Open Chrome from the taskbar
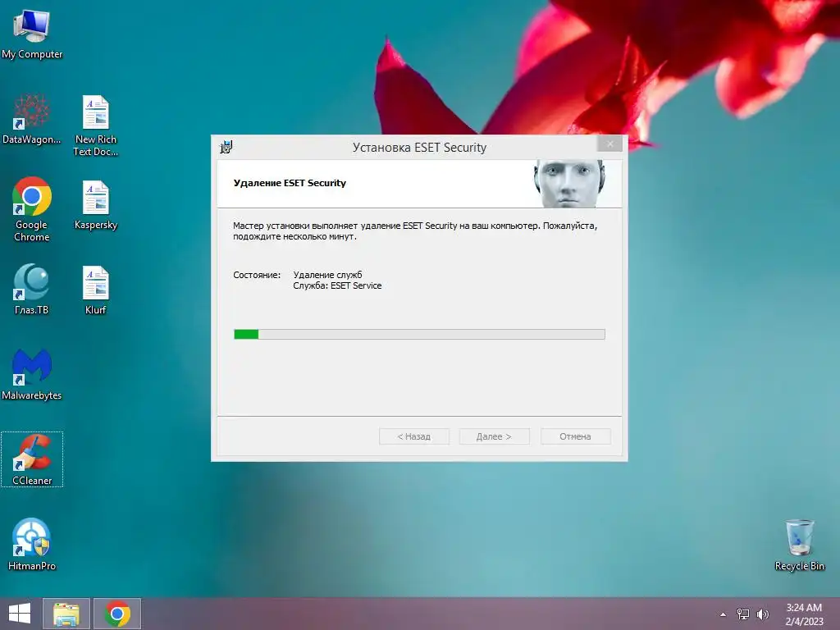The image size is (840, 630). pyautogui.click(x=117, y=614)
